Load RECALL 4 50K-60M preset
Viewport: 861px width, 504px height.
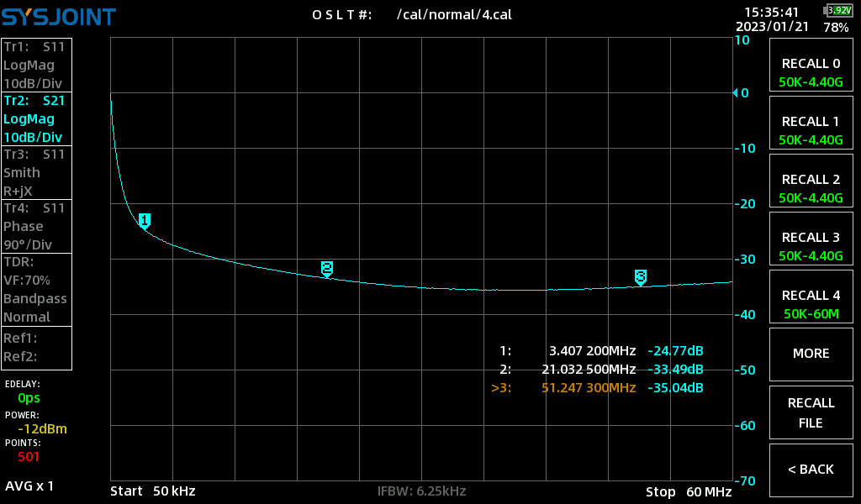(x=811, y=304)
